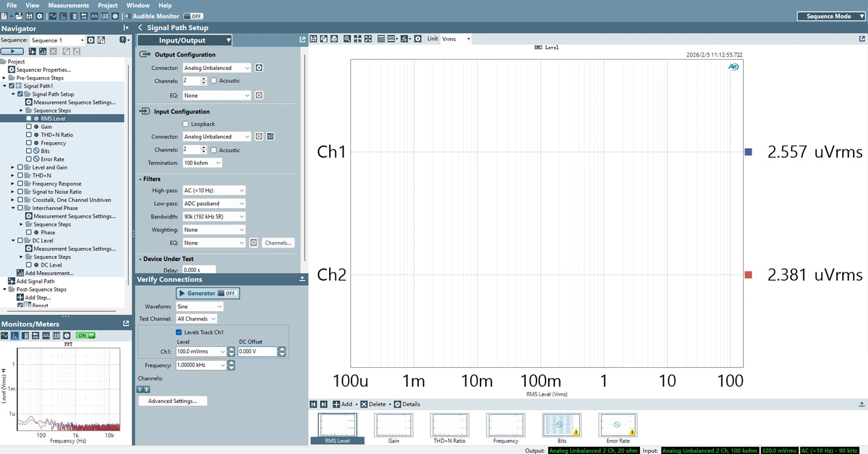Save graph data icon in graph toolbar
Viewport: 868px width, 454px height.
[x=313, y=39]
